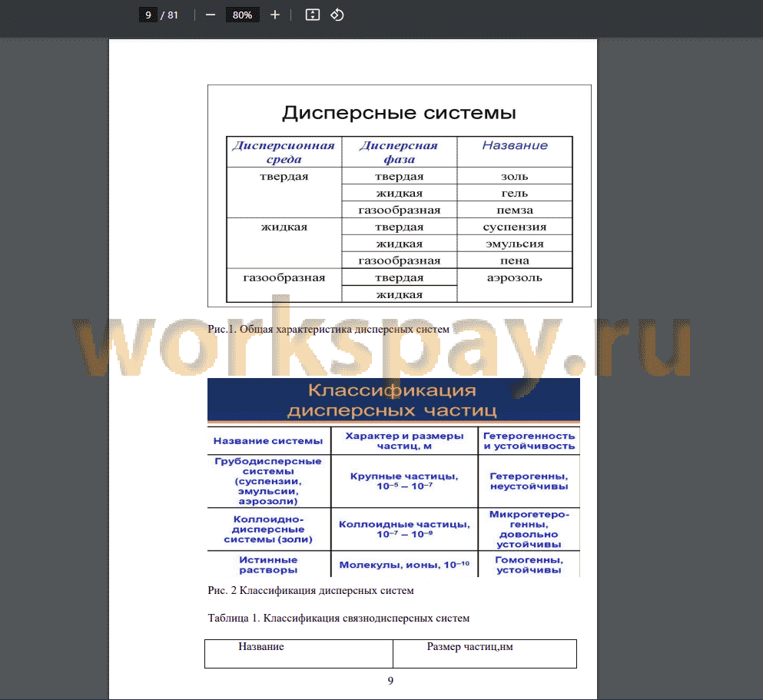
Task: Click the cell "Микрогетерогенны, довольно устойчивы"
Action: [529, 529]
